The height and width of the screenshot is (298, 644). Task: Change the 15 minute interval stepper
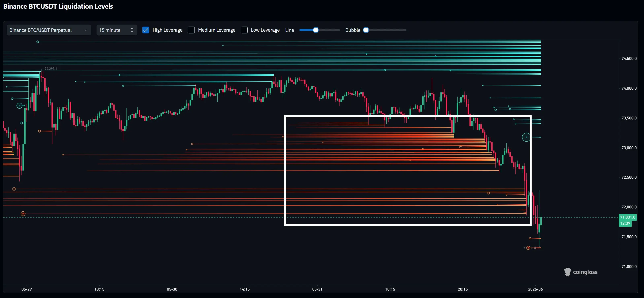(x=116, y=30)
